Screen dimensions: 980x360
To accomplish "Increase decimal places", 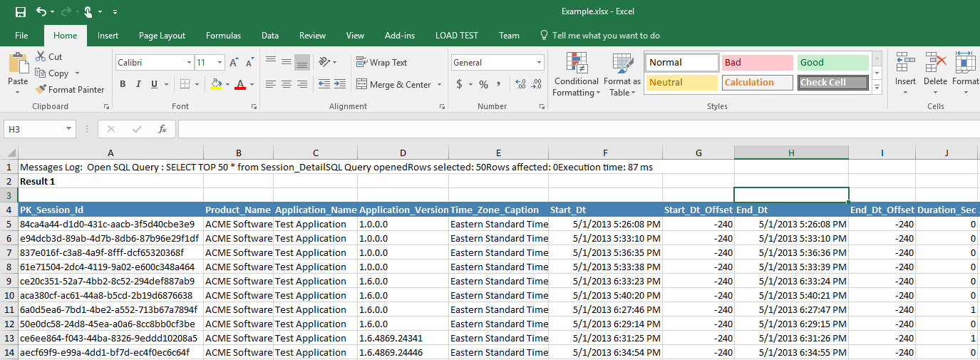I will 520,84.
